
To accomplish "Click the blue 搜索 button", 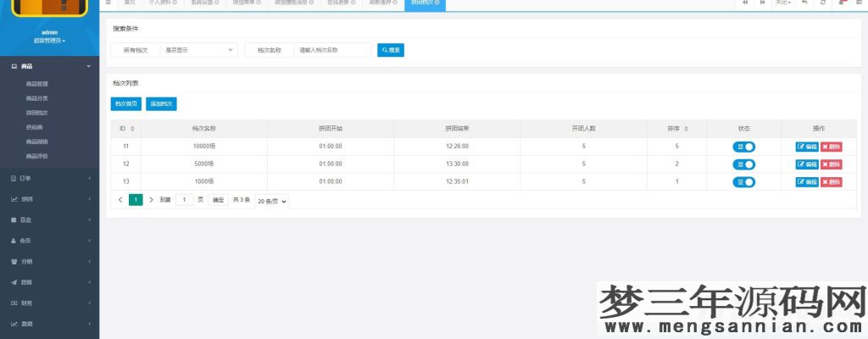I will click(x=391, y=50).
